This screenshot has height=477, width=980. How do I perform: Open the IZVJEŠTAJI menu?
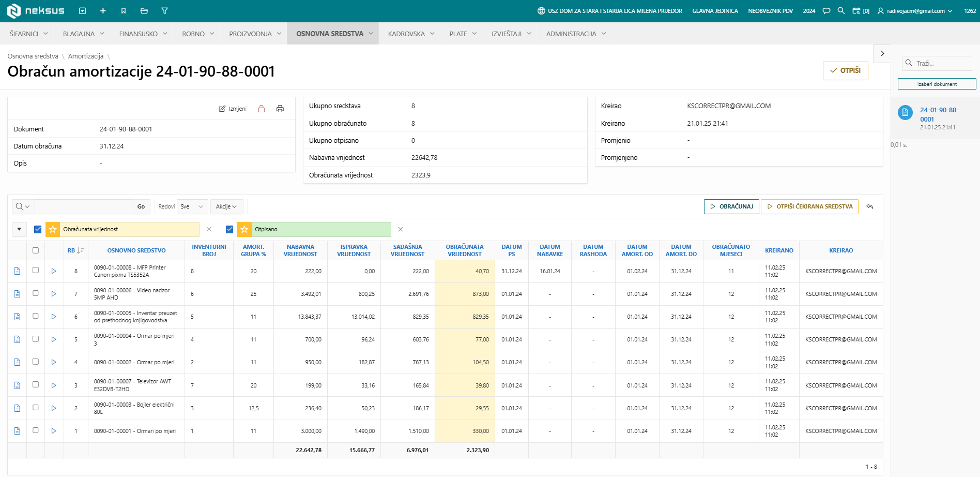511,34
